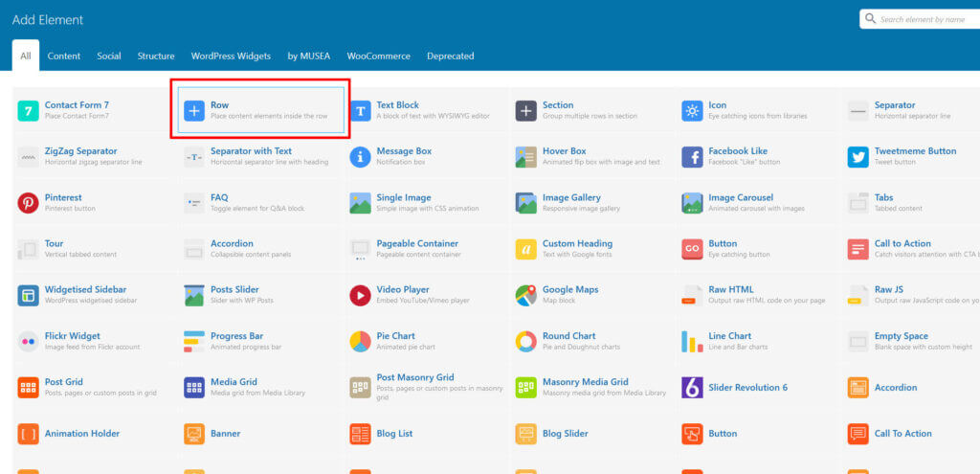Choose the orange Accordion element beside Slider Revolution

coord(911,388)
